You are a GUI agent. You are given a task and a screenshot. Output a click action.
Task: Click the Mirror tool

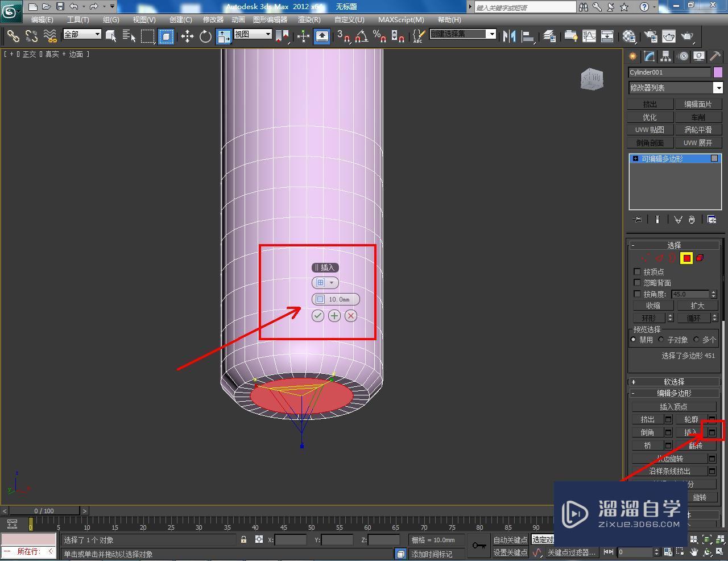[x=510, y=36]
